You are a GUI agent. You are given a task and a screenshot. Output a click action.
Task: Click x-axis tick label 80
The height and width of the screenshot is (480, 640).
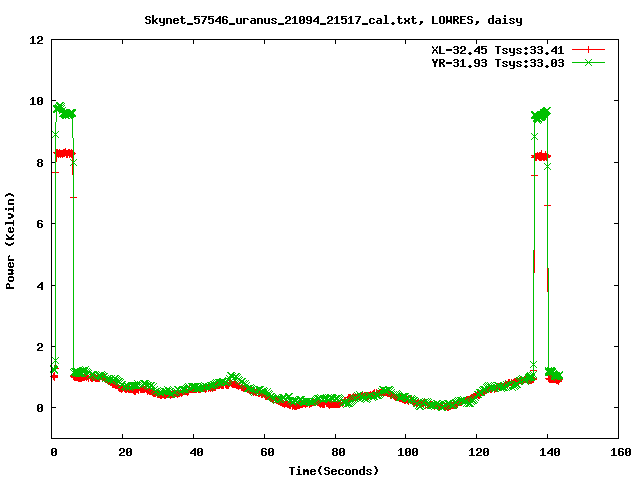point(338,452)
